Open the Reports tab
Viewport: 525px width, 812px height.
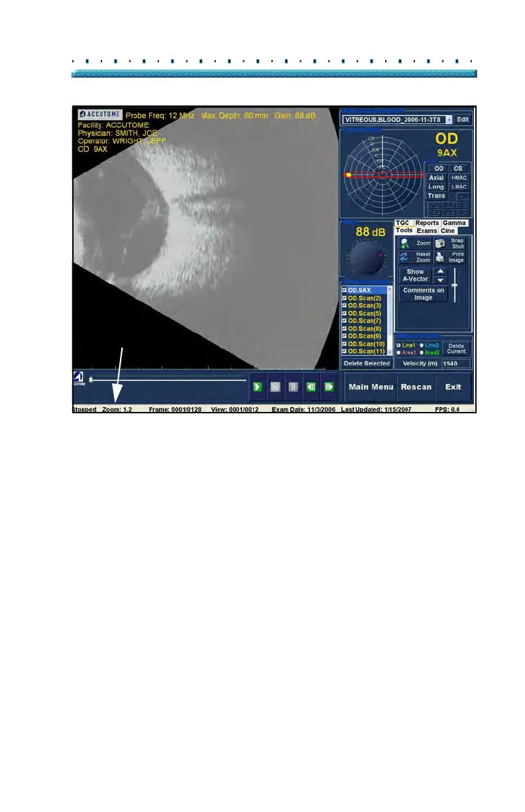point(428,224)
